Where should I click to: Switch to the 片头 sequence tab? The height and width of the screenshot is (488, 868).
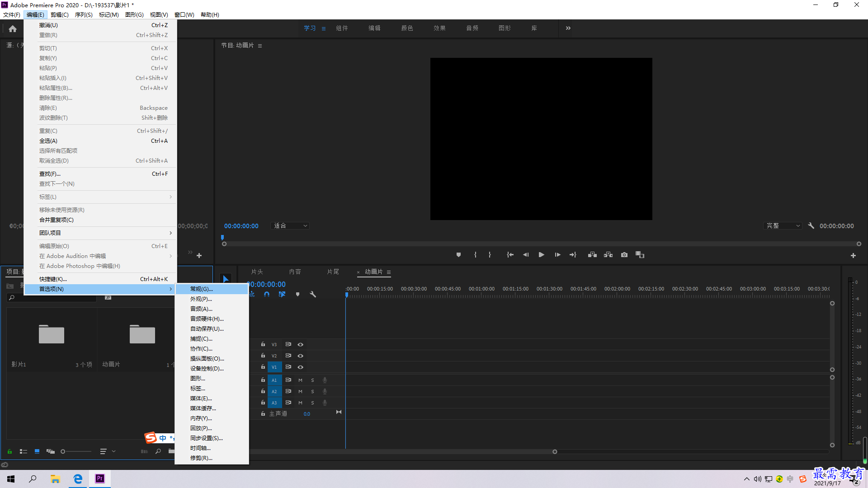coord(257,272)
